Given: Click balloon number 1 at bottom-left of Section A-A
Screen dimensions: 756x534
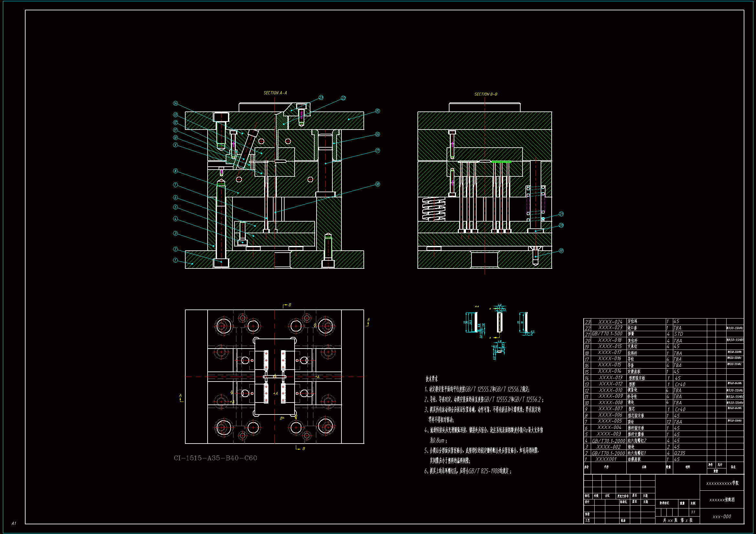Looking at the screenshot, I should tap(176, 260).
